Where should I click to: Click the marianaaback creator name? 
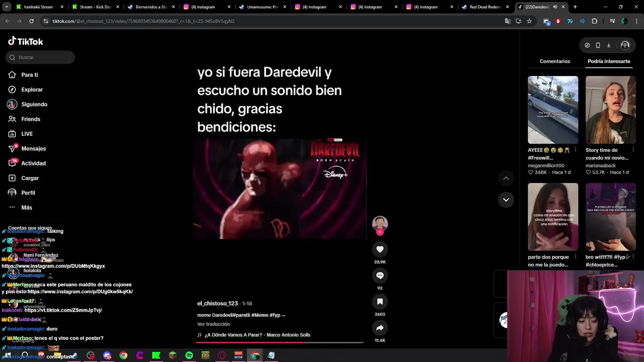pyautogui.click(x=601, y=165)
